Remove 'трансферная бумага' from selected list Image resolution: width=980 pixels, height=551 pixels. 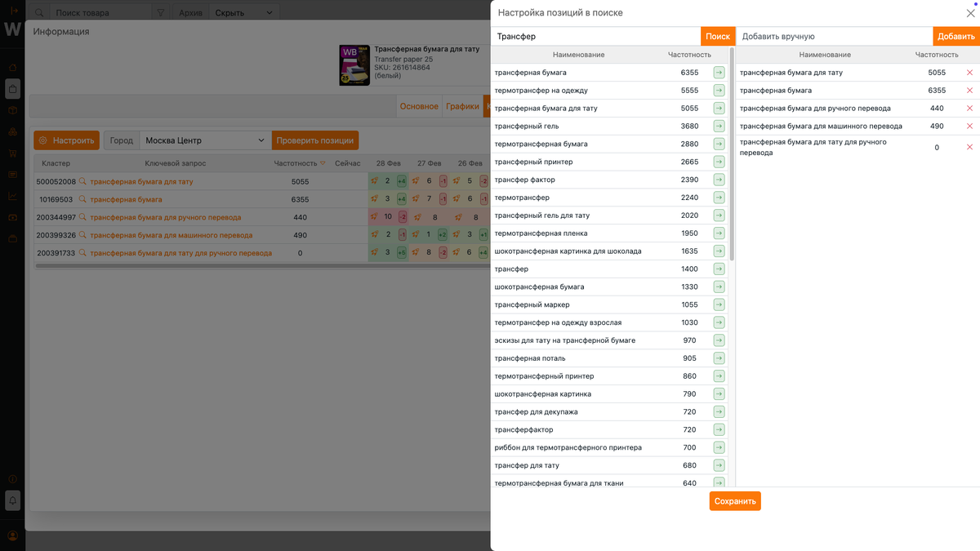coord(969,91)
